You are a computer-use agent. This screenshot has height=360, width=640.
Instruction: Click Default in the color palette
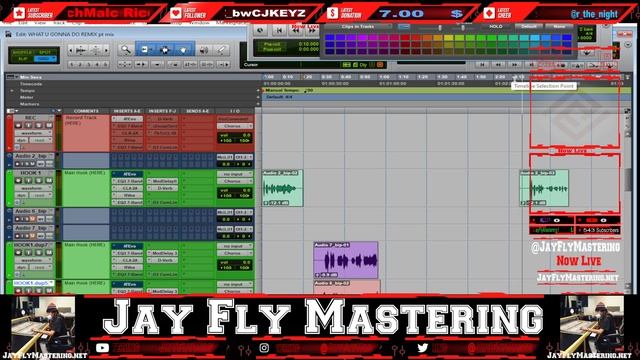pos(529,27)
